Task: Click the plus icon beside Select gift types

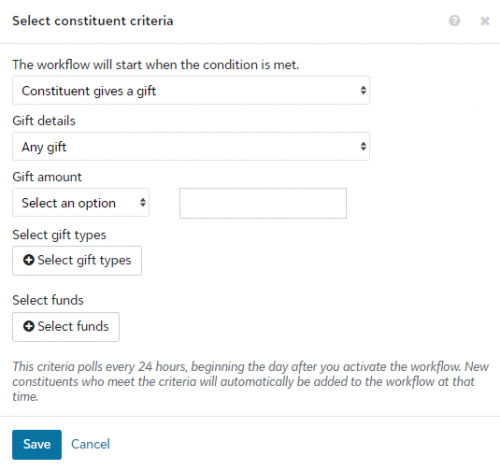Action: tap(29, 260)
